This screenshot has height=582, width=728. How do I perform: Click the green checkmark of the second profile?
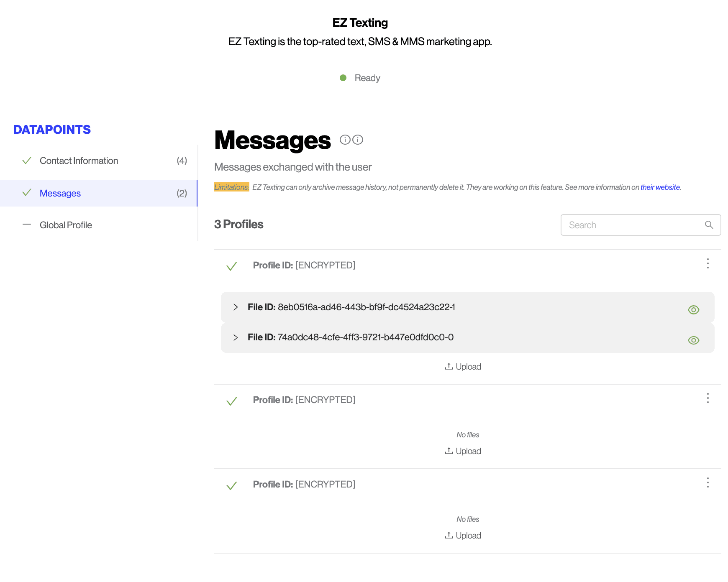pos(232,401)
